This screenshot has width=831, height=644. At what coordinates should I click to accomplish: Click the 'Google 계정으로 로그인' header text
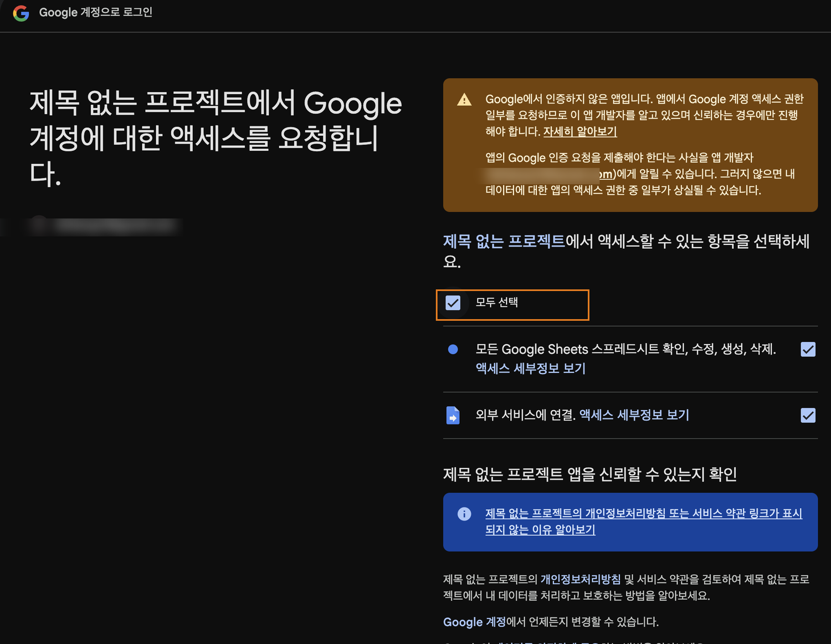point(95,12)
